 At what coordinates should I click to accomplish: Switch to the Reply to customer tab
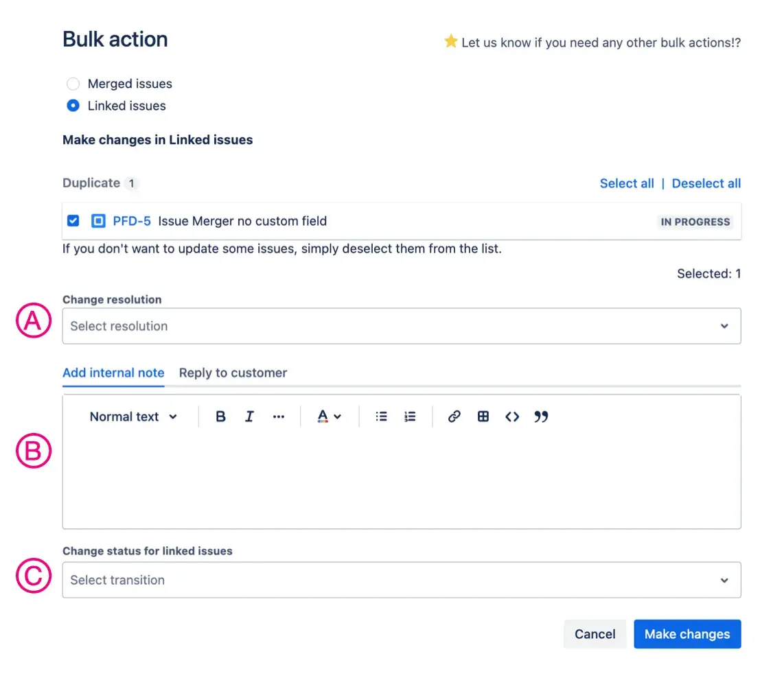click(x=233, y=373)
